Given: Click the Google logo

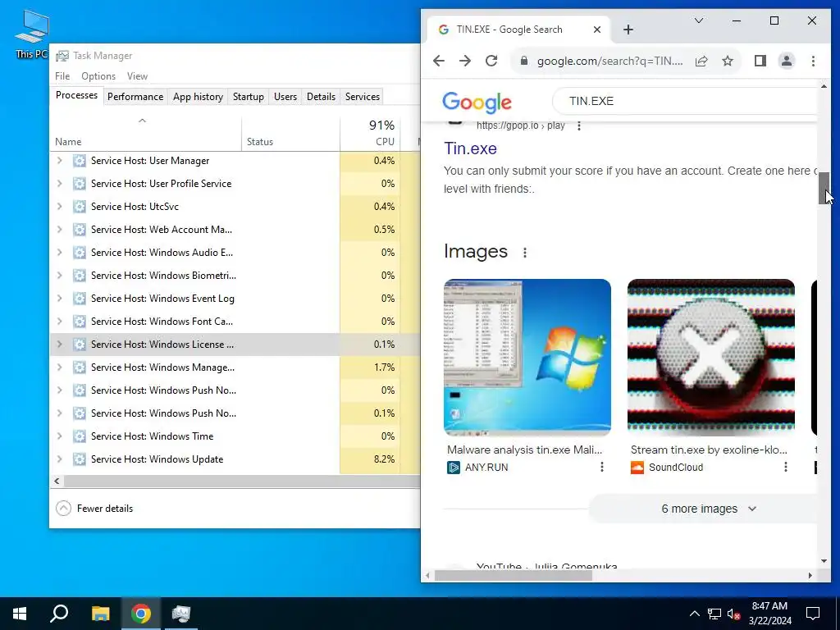Looking at the screenshot, I should (x=477, y=103).
